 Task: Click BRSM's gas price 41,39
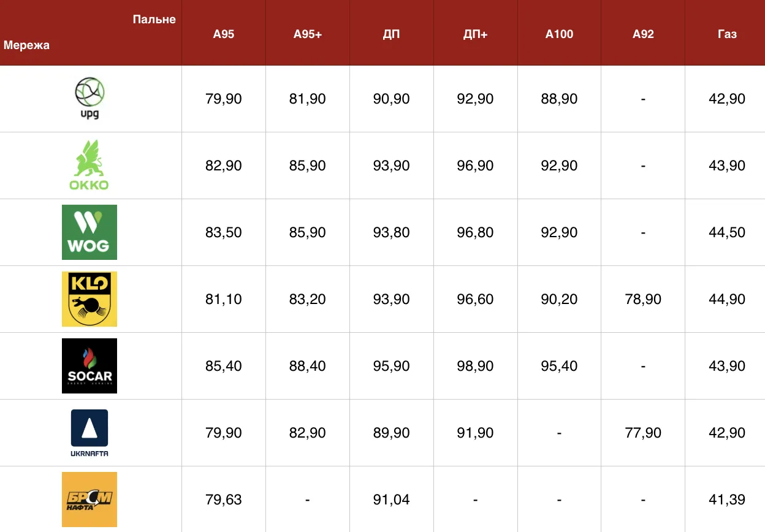[727, 500]
